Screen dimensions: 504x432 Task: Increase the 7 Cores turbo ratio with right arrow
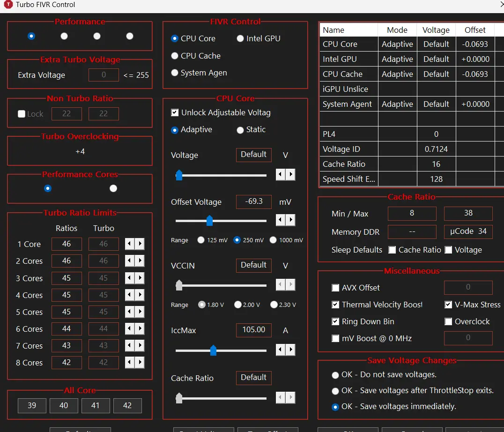(x=140, y=345)
